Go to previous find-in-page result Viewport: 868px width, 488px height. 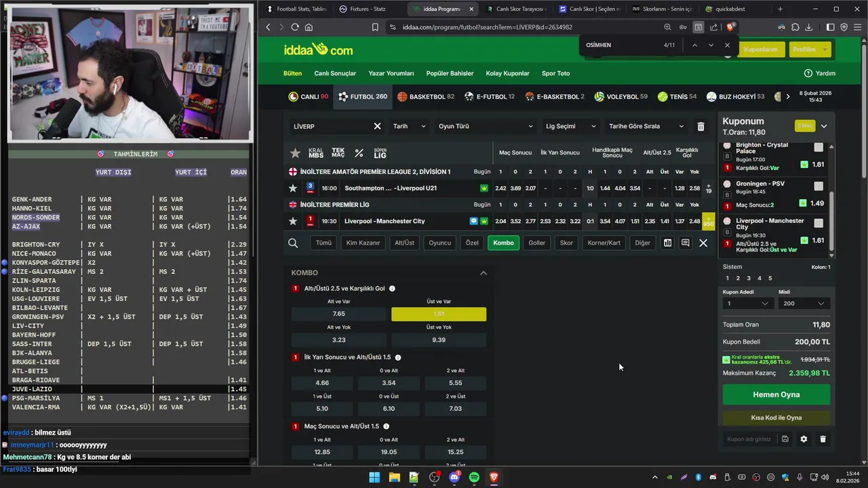(694, 45)
